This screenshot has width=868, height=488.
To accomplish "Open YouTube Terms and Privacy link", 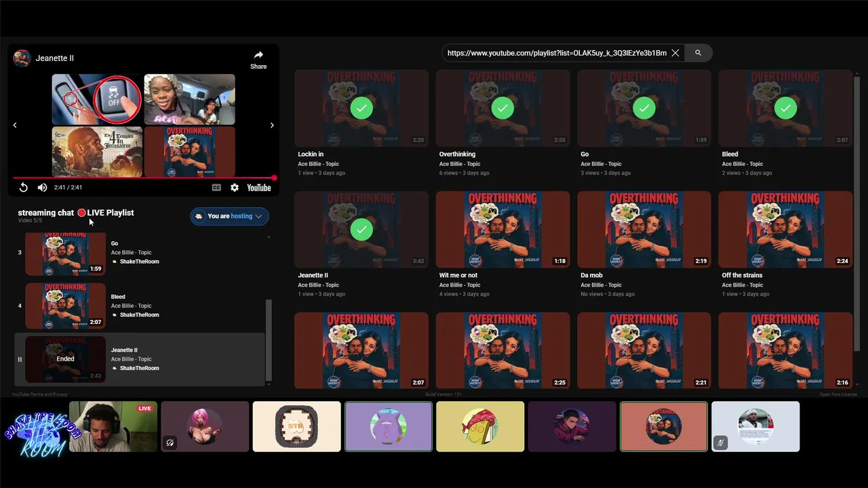I will pos(39,394).
